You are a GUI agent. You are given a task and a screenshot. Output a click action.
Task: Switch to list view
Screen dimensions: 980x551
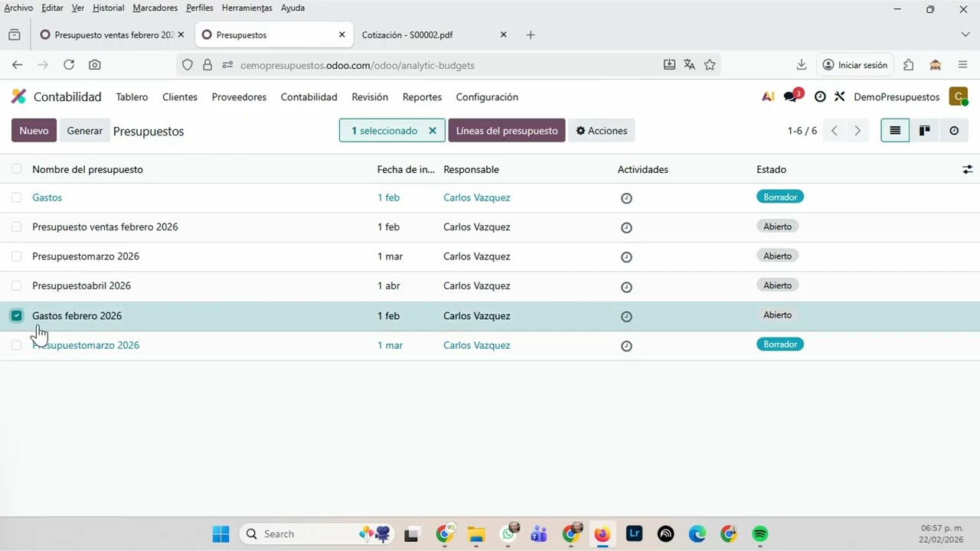coord(895,131)
